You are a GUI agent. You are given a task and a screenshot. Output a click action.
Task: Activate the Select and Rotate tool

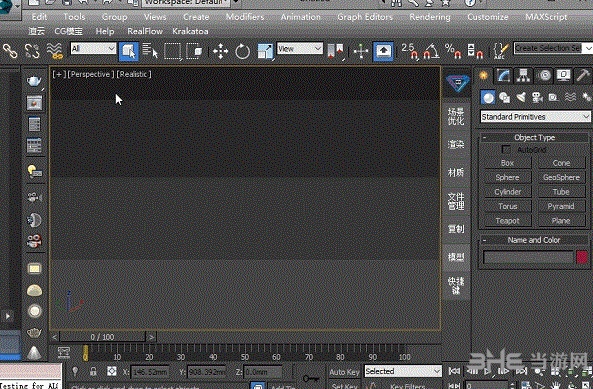click(x=242, y=51)
